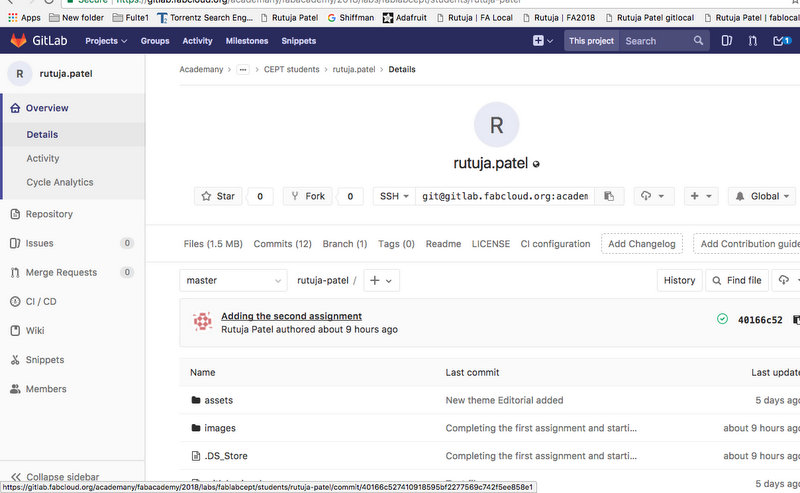Click the GitLab fox logo
Image resolution: width=800 pixels, height=493 pixels.
pos(18,40)
